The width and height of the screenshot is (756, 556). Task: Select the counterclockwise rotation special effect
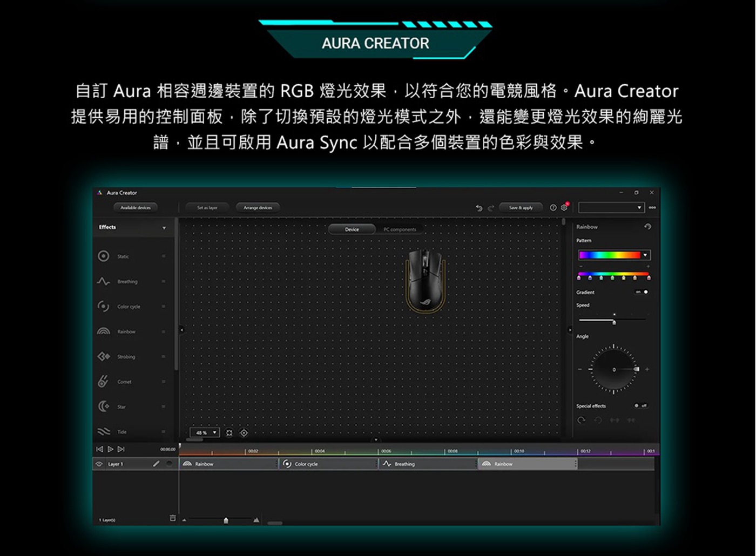point(598,420)
